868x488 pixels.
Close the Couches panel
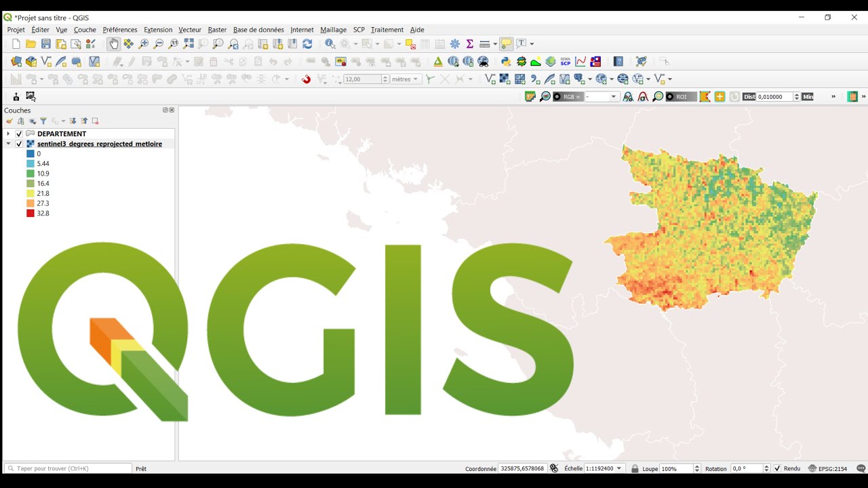[172, 110]
